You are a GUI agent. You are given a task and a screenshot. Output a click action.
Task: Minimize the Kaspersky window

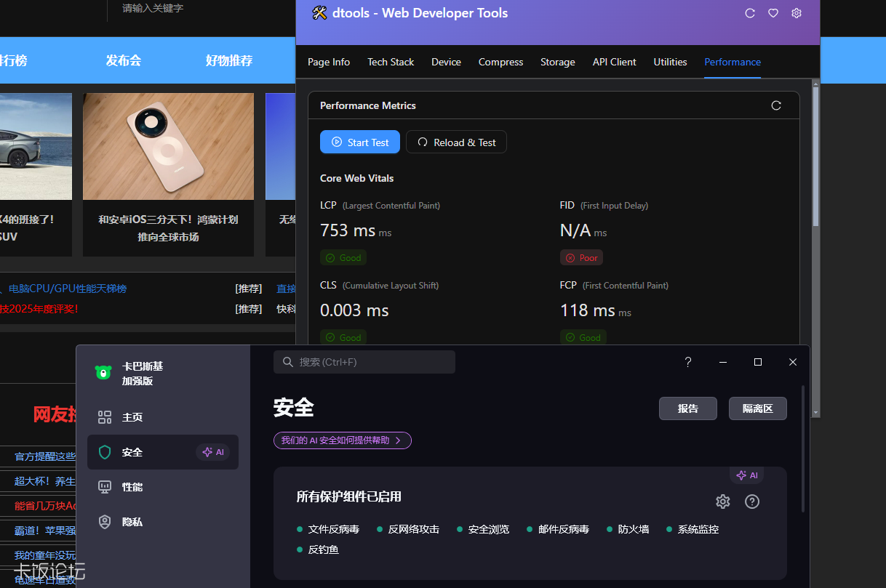[723, 362]
